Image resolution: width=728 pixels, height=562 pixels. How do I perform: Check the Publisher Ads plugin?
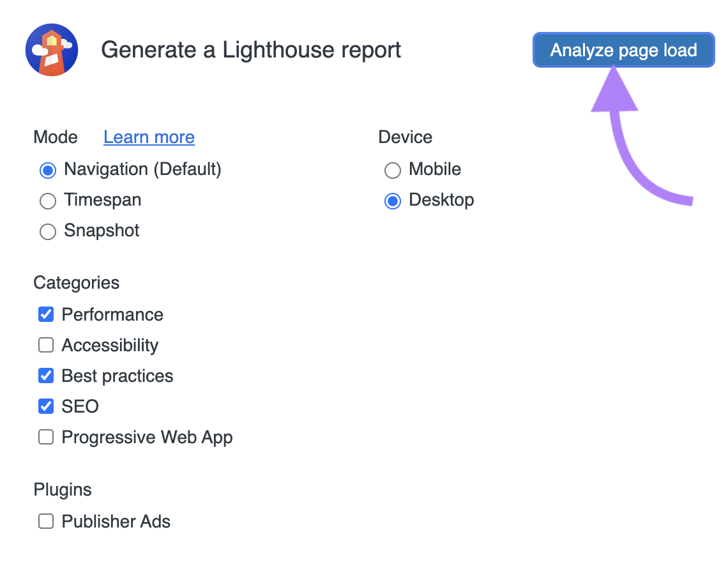coord(45,521)
